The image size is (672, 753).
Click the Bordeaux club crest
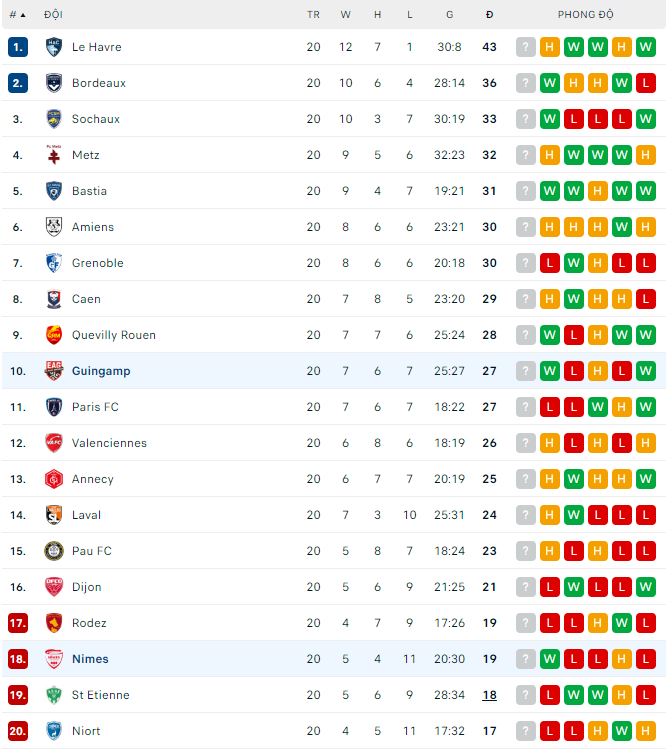(54, 83)
